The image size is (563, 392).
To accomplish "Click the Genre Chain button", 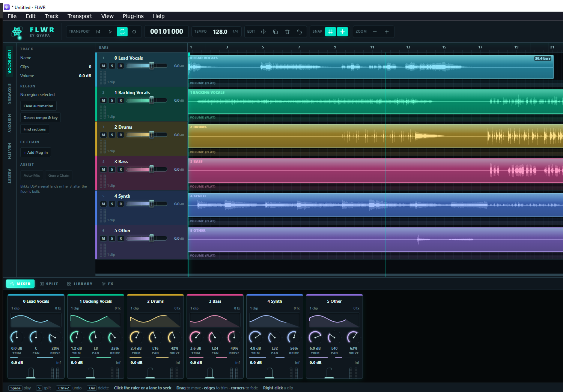I will [59, 176].
